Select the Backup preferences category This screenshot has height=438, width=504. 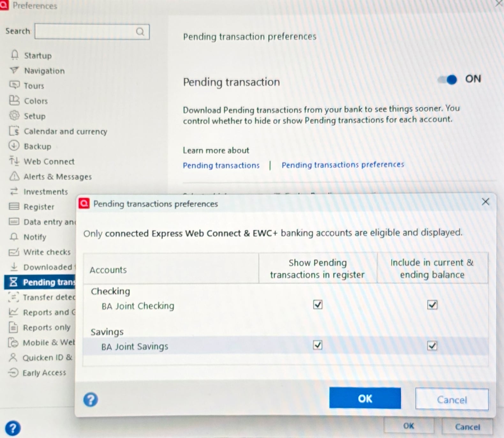[x=37, y=146]
